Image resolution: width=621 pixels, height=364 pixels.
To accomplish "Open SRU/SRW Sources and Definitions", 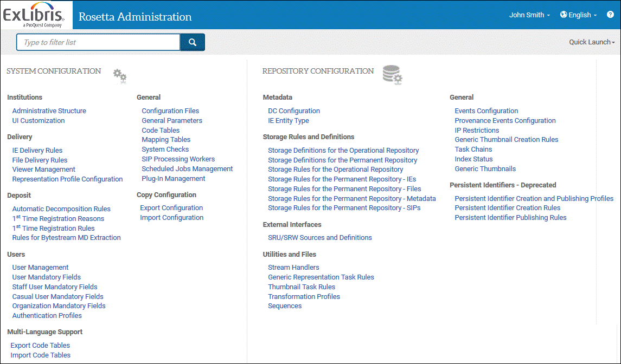I will click(320, 238).
